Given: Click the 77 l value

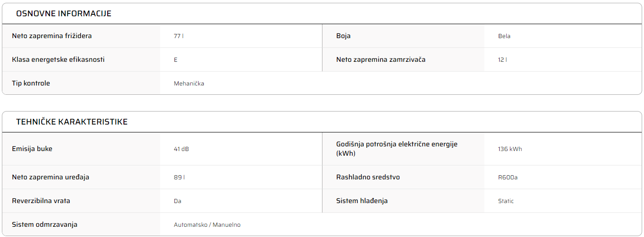Looking at the screenshot, I should pyautogui.click(x=179, y=36).
